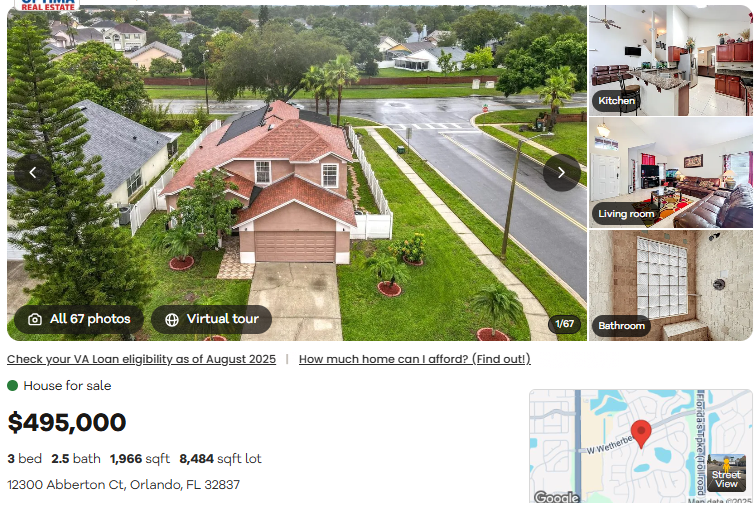The height and width of the screenshot is (506, 755).
Task: Click the 1/67 photo counter badge
Action: [564, 324]
